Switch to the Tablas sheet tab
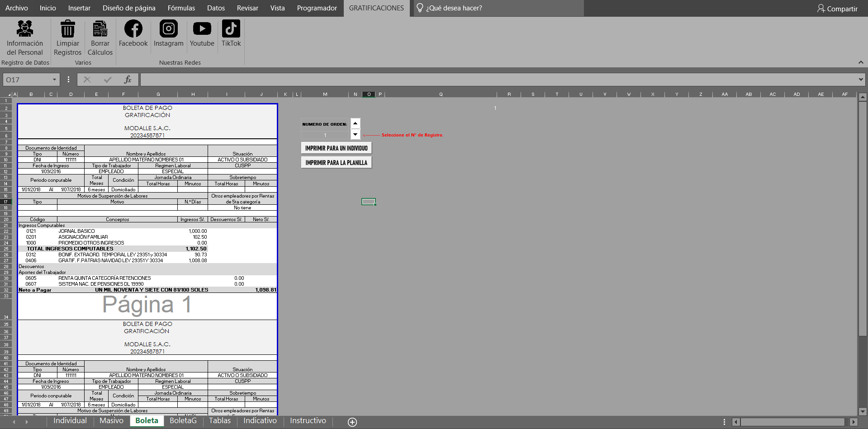This screenshot has width=868, height=429. tap(220, 421)
